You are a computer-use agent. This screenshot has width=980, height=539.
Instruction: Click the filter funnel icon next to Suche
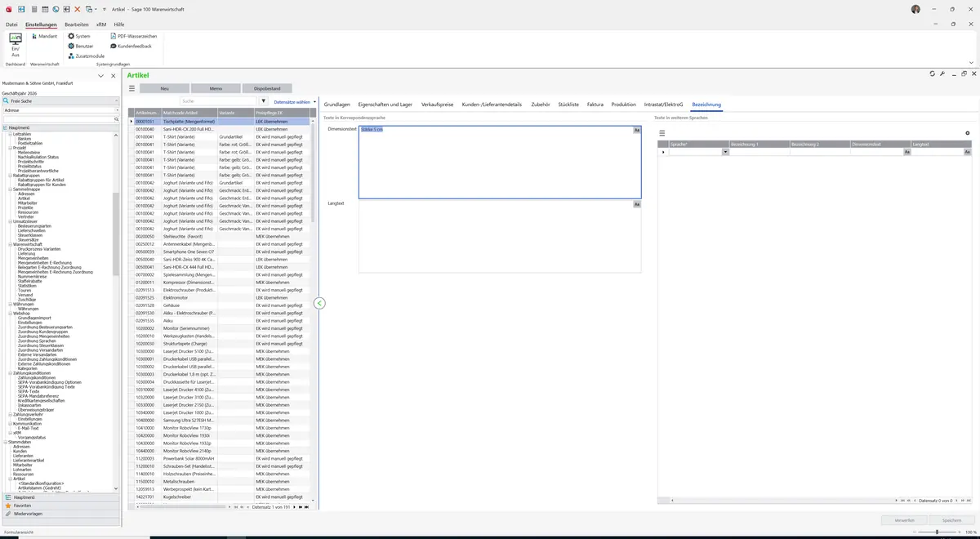(263, 101)
